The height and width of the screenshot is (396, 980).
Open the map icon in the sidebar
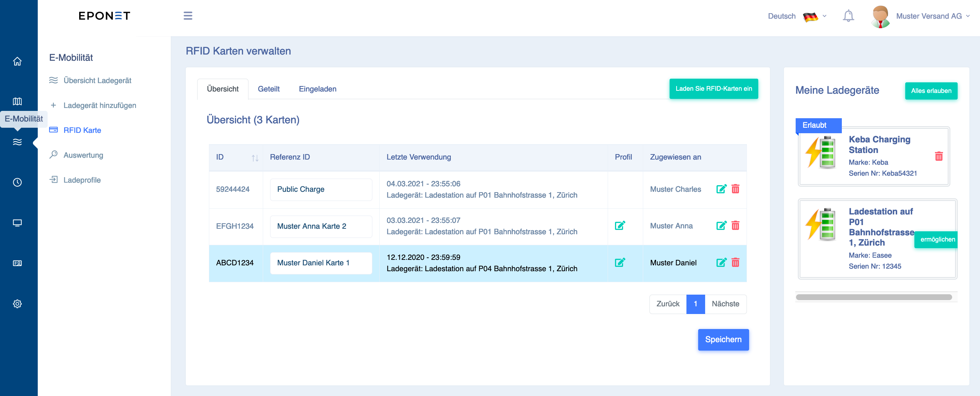18,101
